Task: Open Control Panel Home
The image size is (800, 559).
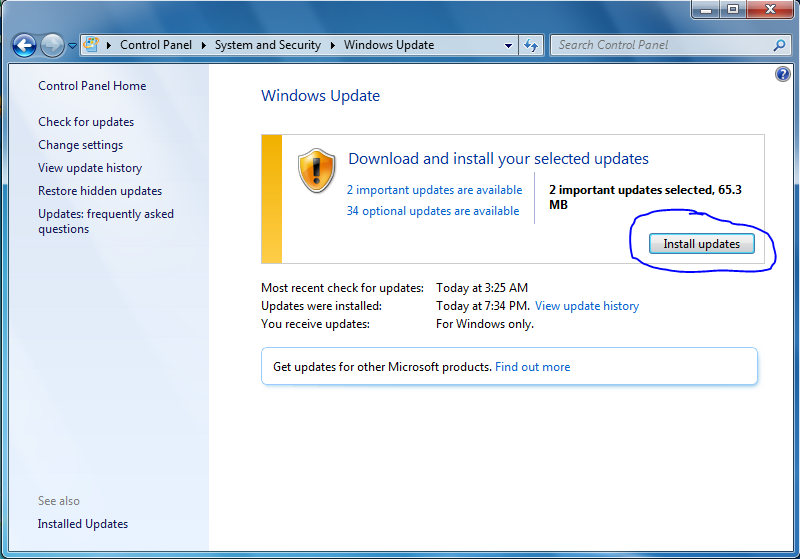Action: [92, 86]
